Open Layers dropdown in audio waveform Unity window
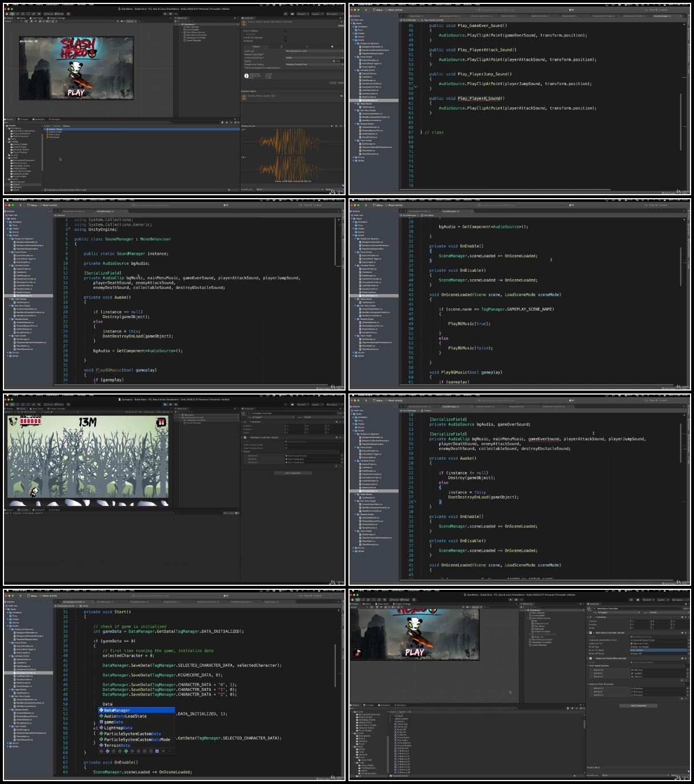 point(317,14)
